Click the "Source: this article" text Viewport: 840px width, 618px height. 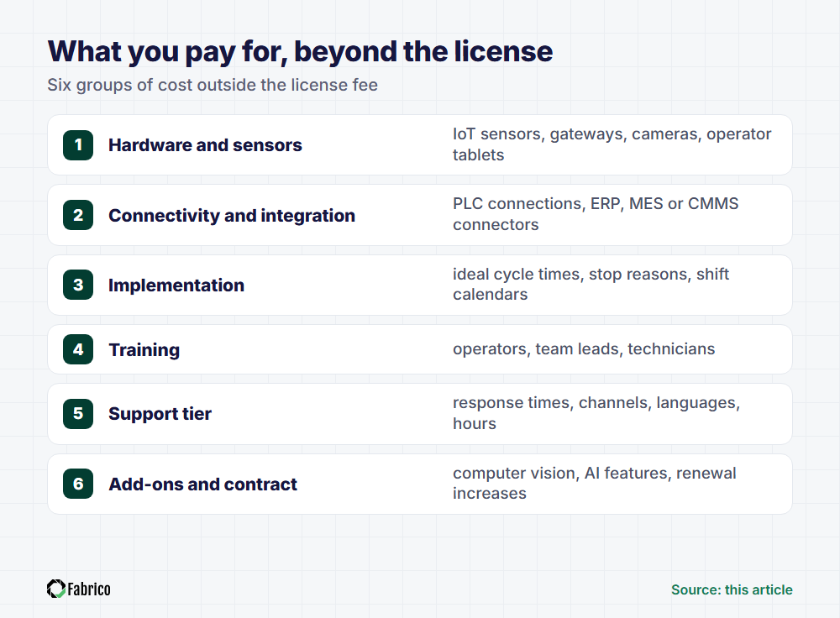[732, 589]
